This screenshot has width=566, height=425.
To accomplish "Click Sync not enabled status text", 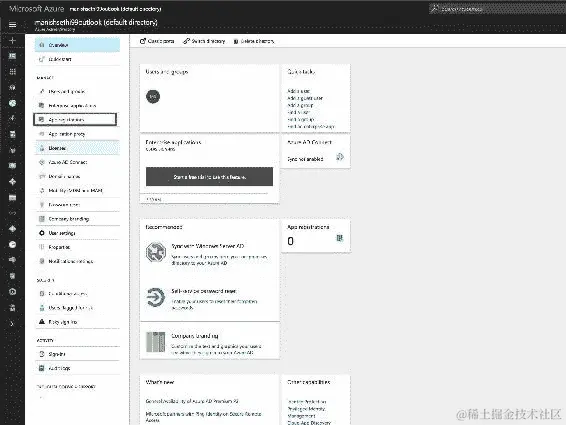I will (305, 159).
